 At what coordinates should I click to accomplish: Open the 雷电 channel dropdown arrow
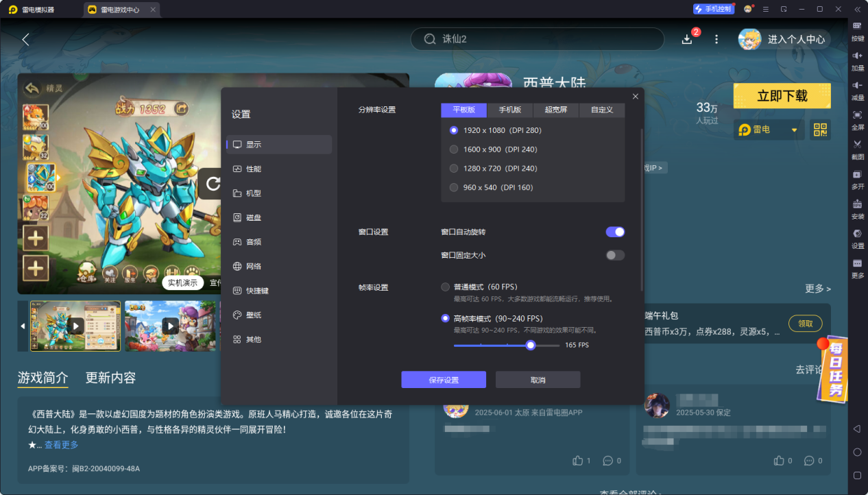coord(795,130)
